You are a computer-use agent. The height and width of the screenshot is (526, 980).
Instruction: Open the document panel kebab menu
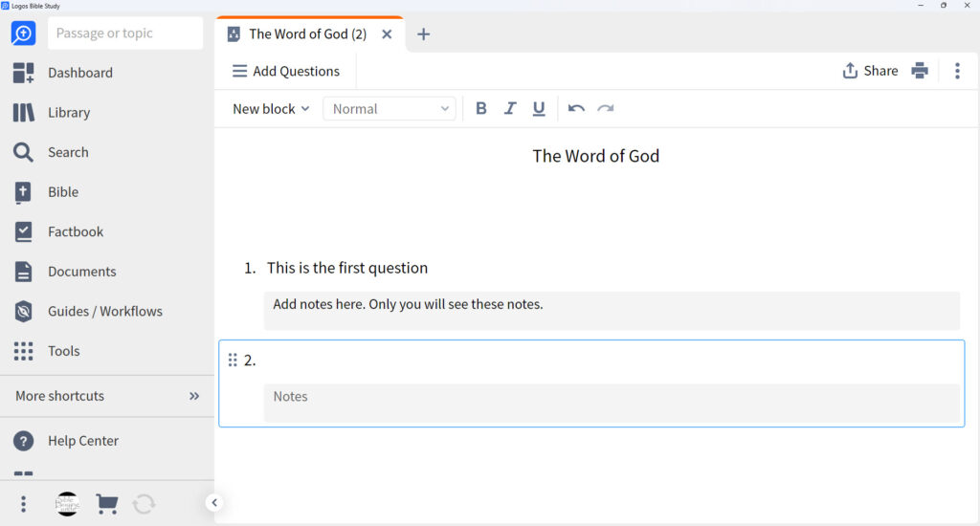(957, 71)
